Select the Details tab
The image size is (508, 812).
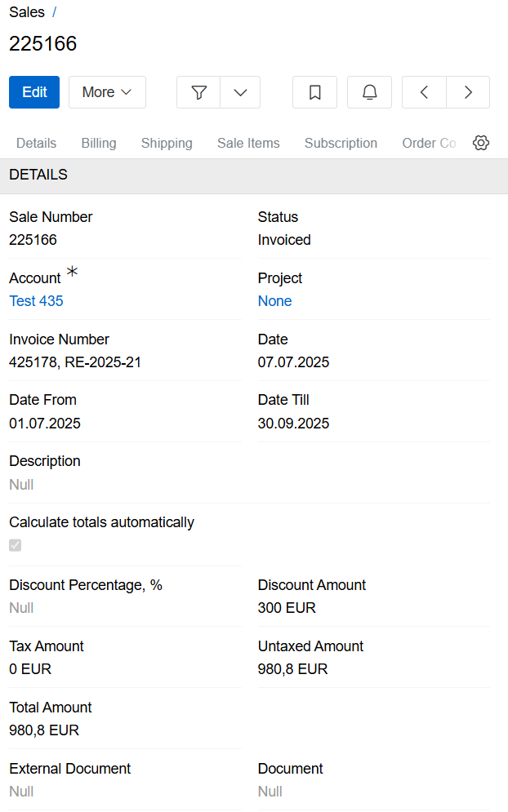click(x=37, y=144)
